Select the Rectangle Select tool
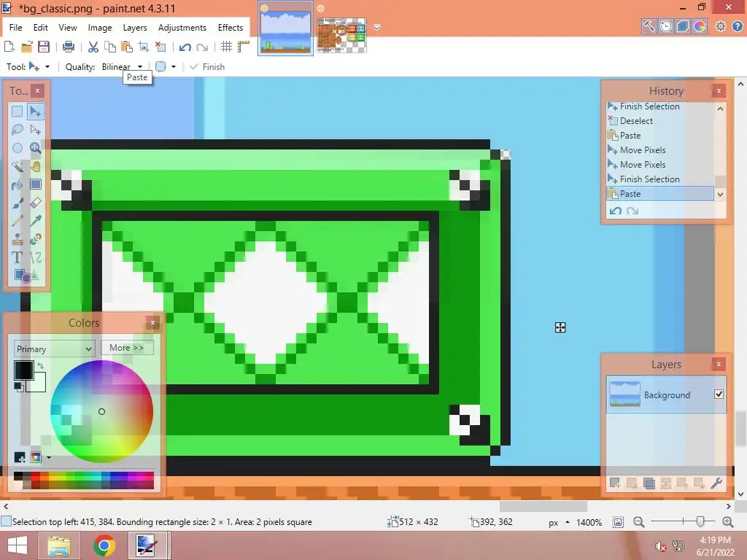 pyautogui.click(x=18, y=112)
